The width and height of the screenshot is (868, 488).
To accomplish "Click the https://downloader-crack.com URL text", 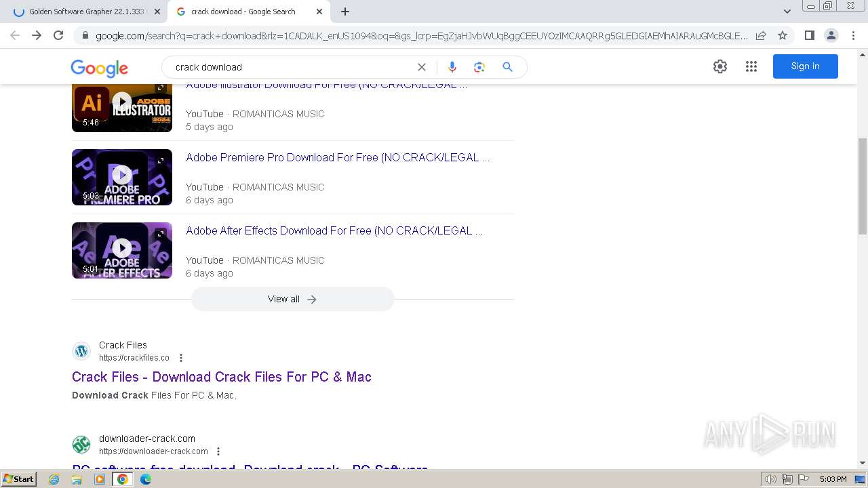I will [153, 451].
